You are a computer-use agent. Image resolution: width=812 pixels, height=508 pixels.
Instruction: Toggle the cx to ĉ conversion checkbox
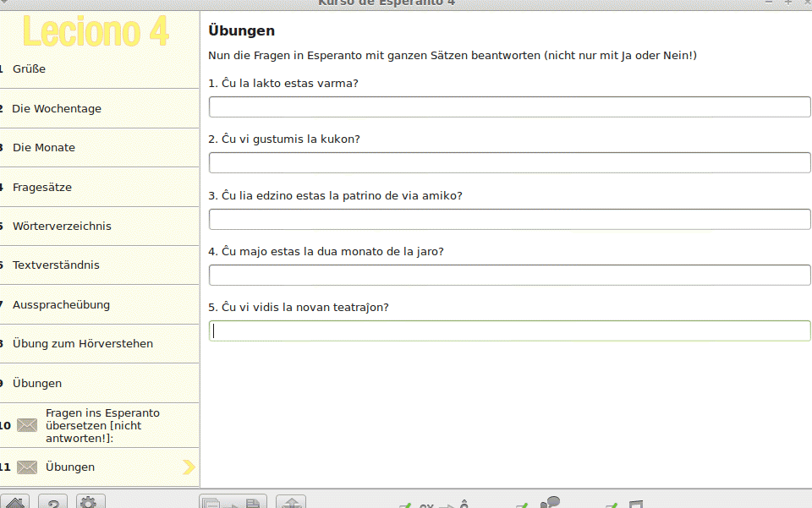click(x=406, y=505)
